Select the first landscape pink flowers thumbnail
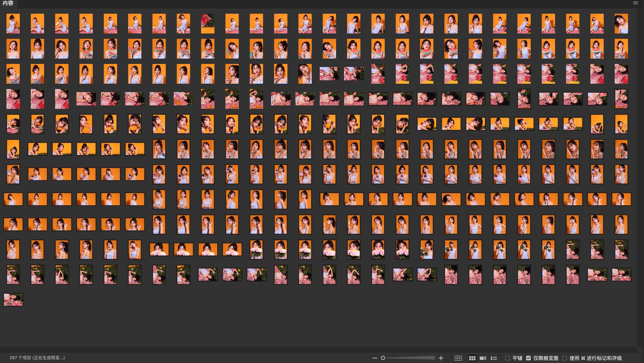Screen dimensions: 644x363 [x=159, y=249]
